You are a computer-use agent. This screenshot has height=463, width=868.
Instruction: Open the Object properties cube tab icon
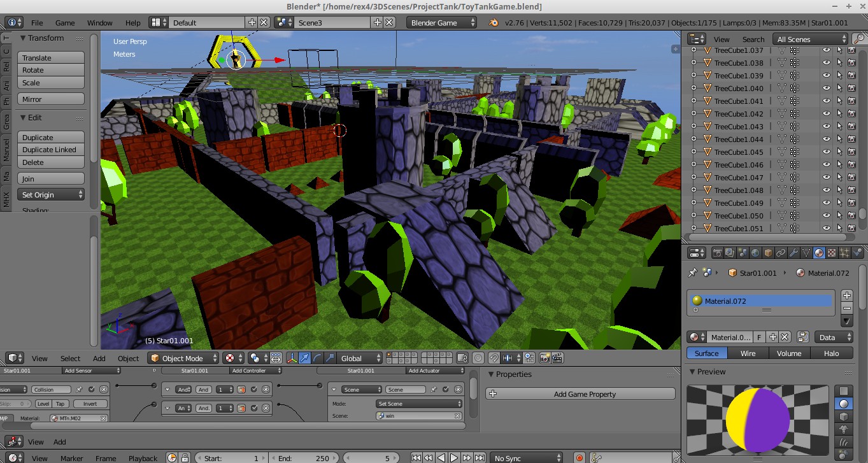768,253
